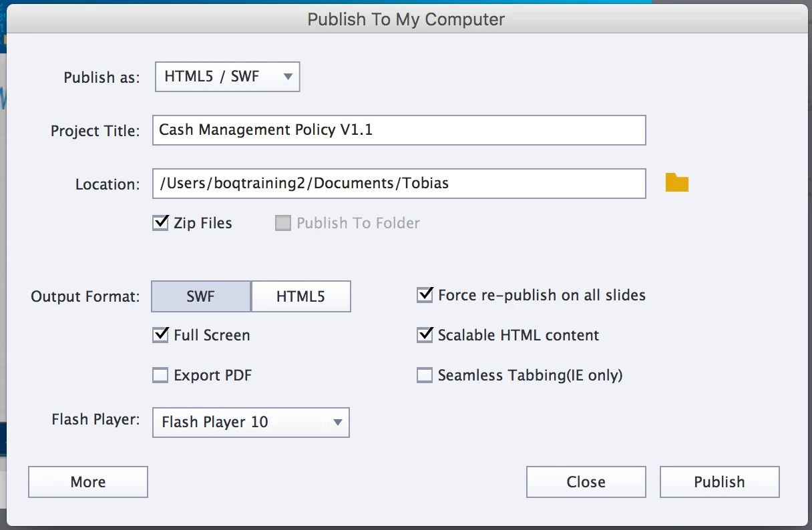Image resolution: width=812 pixels, height=530 pixels.
Task: Toggle Scalable HTML content checkbox
Action: tap(425, 335)
